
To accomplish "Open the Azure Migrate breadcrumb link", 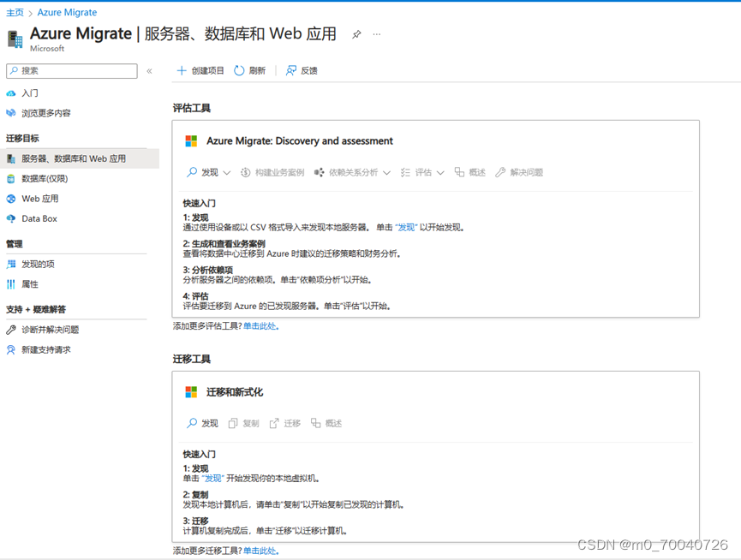I will point(67,12).
